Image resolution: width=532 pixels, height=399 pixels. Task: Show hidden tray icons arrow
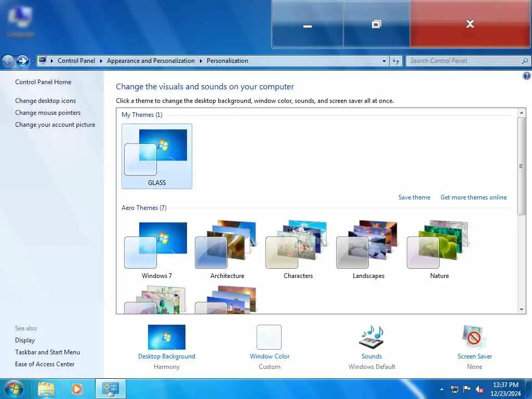tap(442, 389)
